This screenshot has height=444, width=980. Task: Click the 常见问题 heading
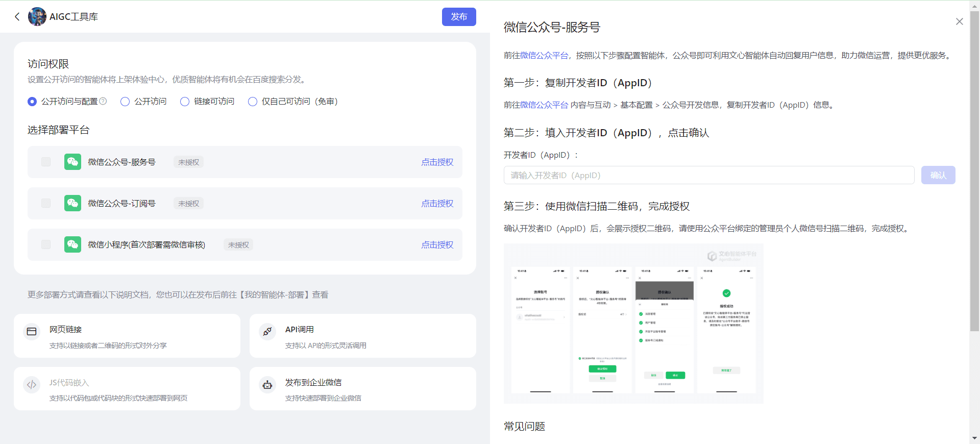point(524,426)
